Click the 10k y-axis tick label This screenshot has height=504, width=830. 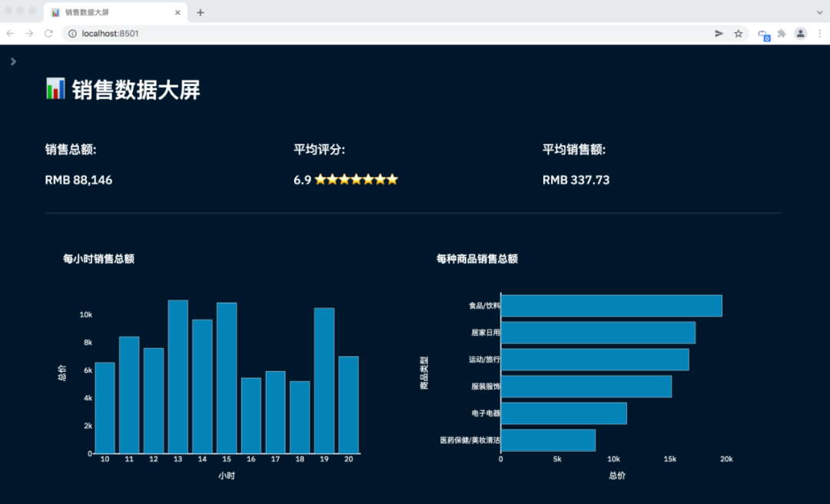pos(86,314)
